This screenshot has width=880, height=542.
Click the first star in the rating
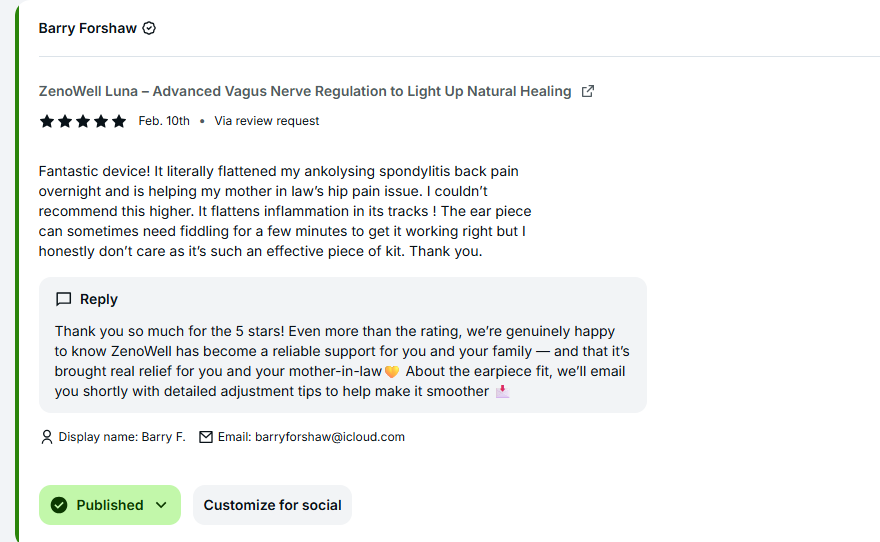[46, 121]
